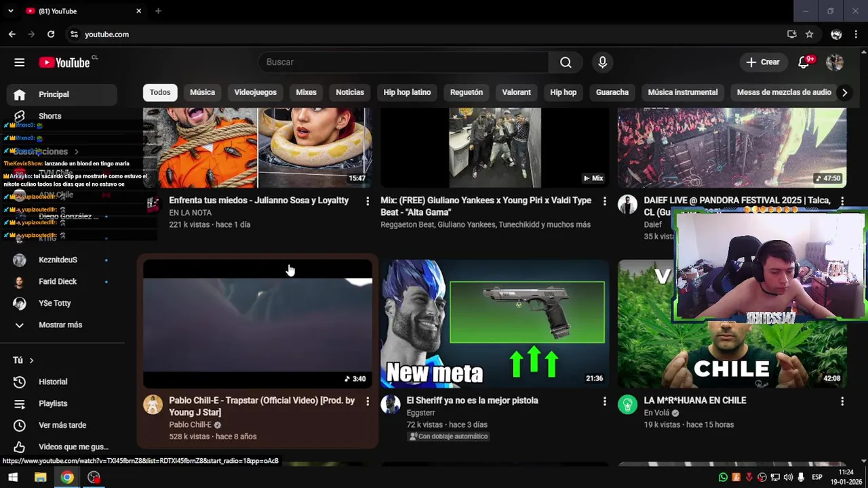Open En Volá channel name
This screenshot has width=868, height=488.
coord(656,413)
